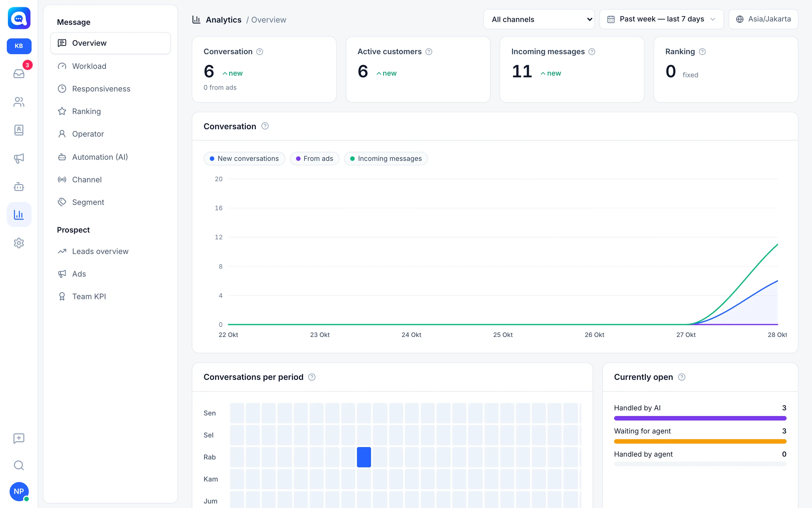Show help for Conversation chart title
This screenshot has width=812, height=508.
click(265, 126)
